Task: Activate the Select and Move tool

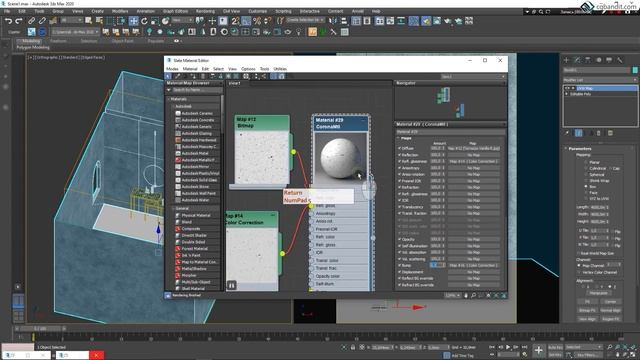Action: click(x=133, y=21)
